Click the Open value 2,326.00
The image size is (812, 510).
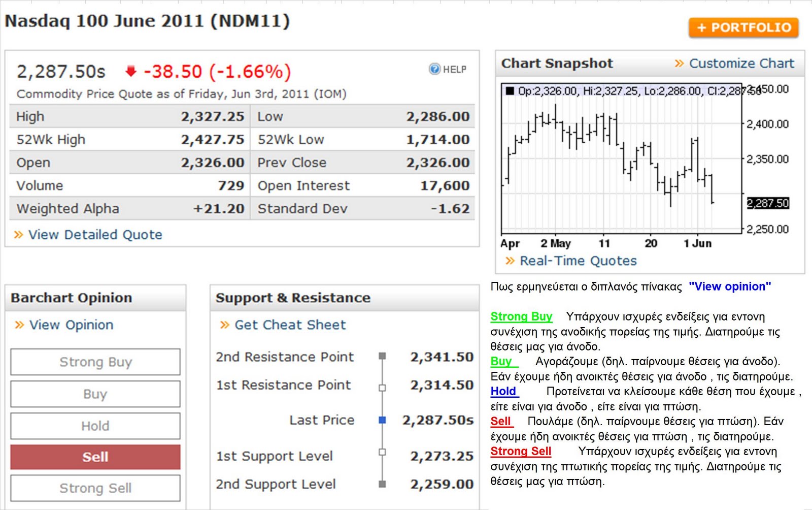(213, 163)
